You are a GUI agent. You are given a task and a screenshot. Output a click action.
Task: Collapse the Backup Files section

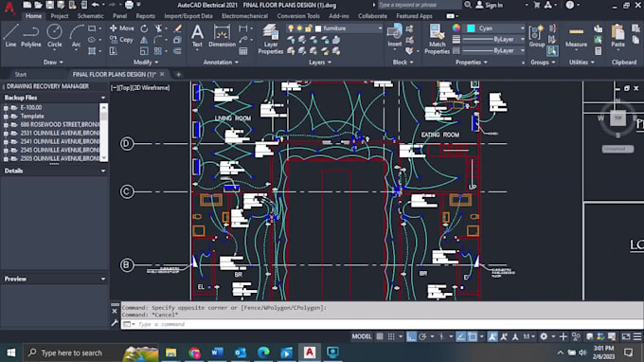[x=102, y=98]
